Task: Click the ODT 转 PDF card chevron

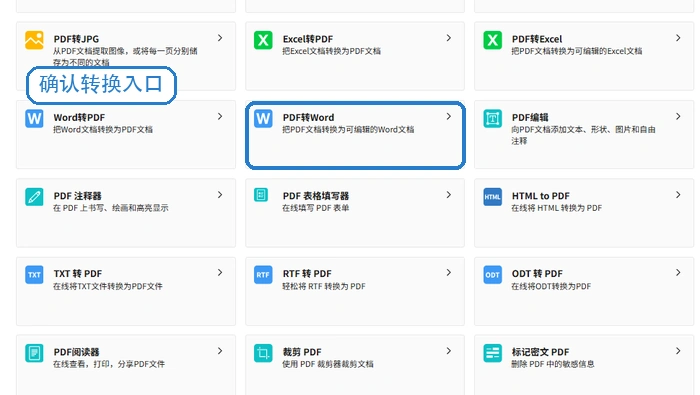Action: pos(678,272)
